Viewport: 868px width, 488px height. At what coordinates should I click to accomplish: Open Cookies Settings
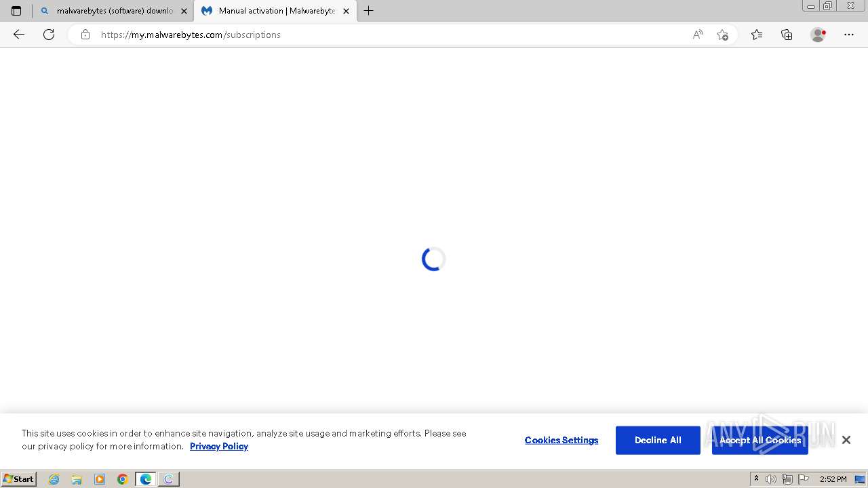[561, 440]
